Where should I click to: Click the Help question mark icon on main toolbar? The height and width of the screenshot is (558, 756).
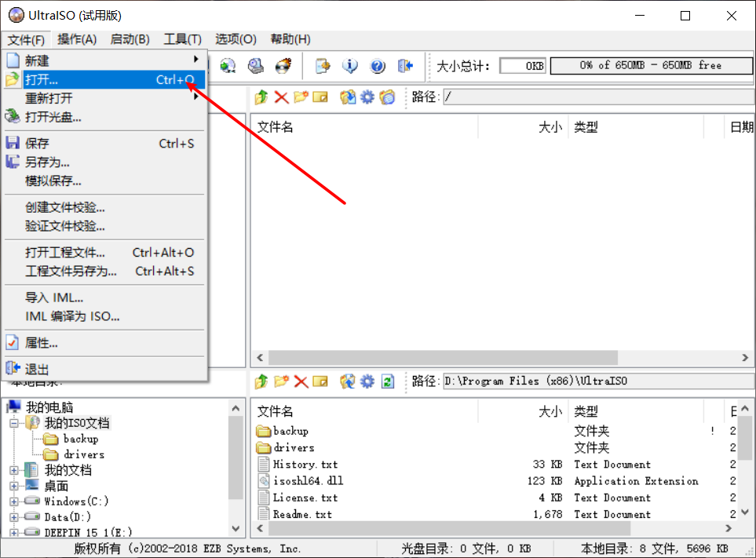tap(377, 66)
